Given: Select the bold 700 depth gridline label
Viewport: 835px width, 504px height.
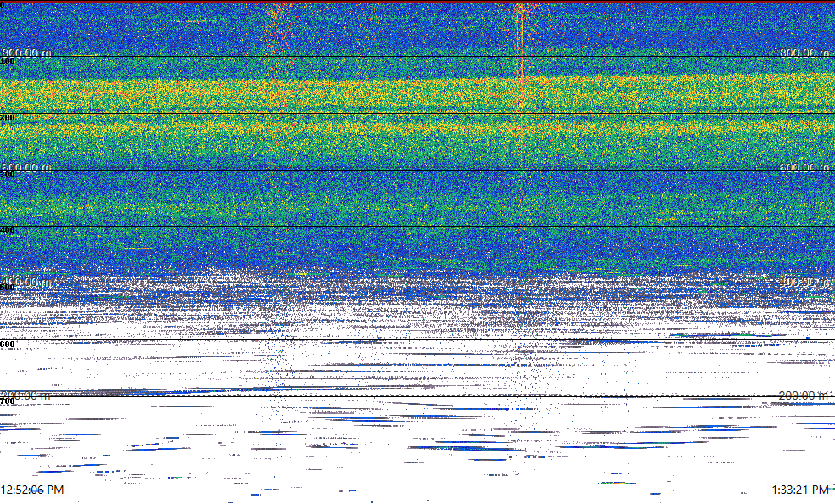Looking at the screenshot, I should tap(8, 400).
